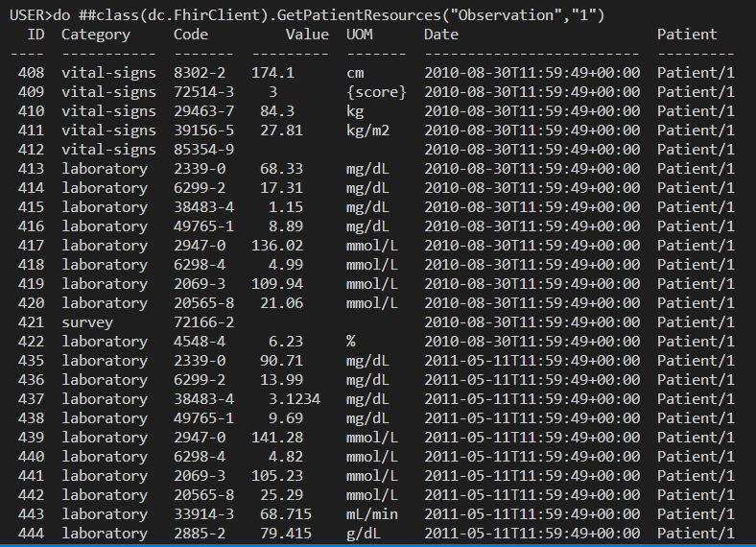The image size is (756, 547).
Task: Click the Value column header
Action: [x=307, y=35]
